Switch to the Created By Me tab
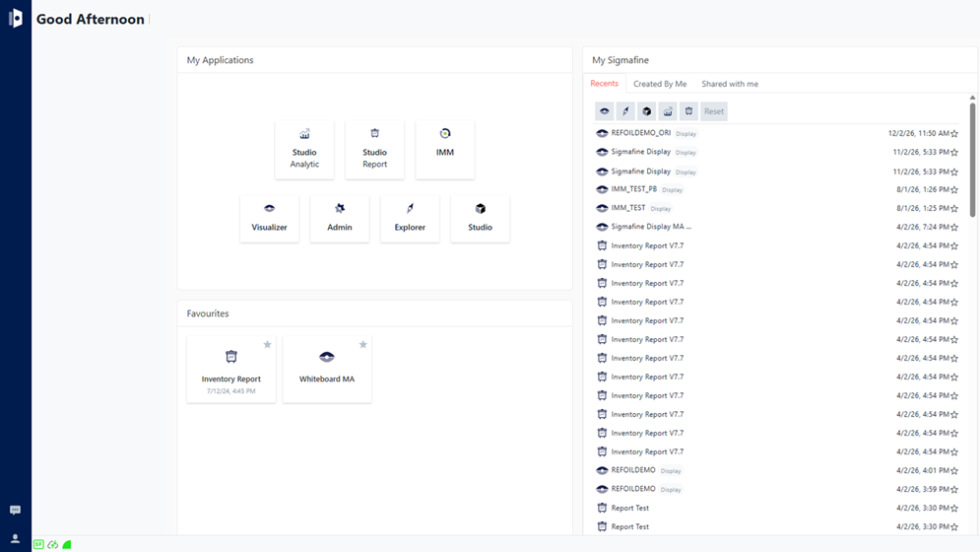Image resolution: width=980 pixels, height=552 pixels. click(x=660, y=84)
